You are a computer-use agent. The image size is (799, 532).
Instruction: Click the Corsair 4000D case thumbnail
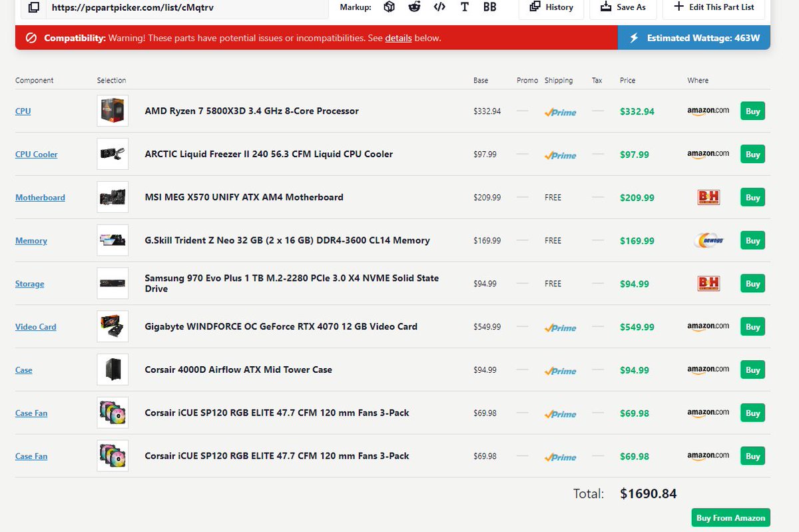point(113,370)
